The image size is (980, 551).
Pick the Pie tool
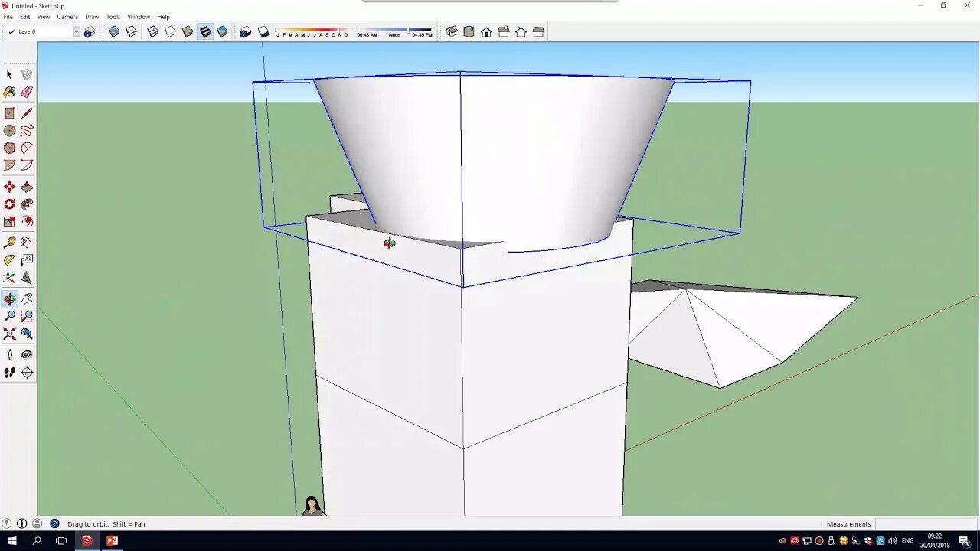[9, 165]
